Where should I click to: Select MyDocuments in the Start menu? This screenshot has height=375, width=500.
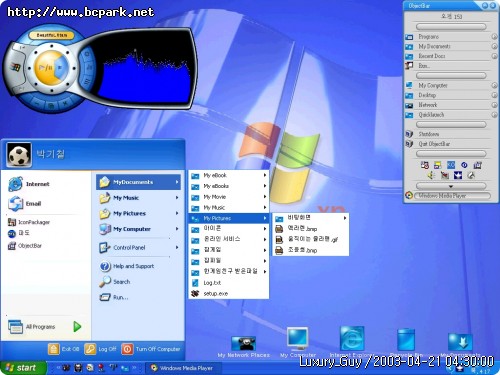click(x=139, y=182)
